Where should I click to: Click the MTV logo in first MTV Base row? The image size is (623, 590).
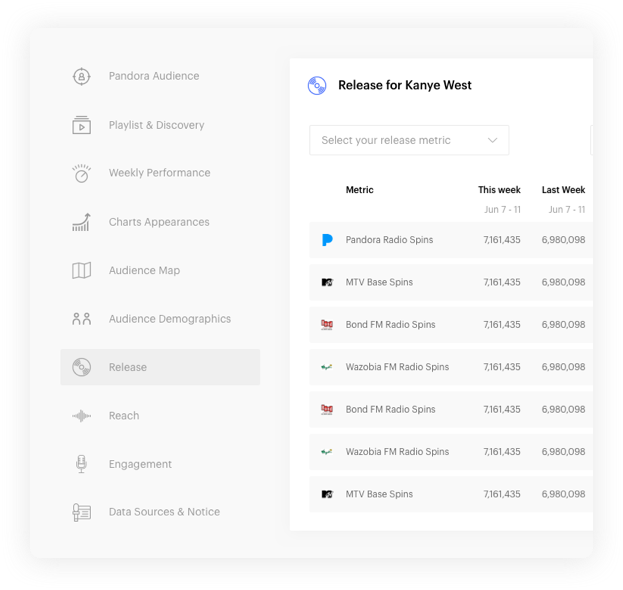(327, 282)
